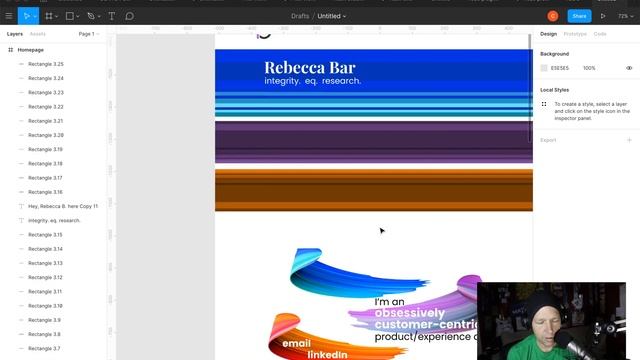Select the Text tool
The height and width of the screenshot is (360, 640).
pos(111,16)
